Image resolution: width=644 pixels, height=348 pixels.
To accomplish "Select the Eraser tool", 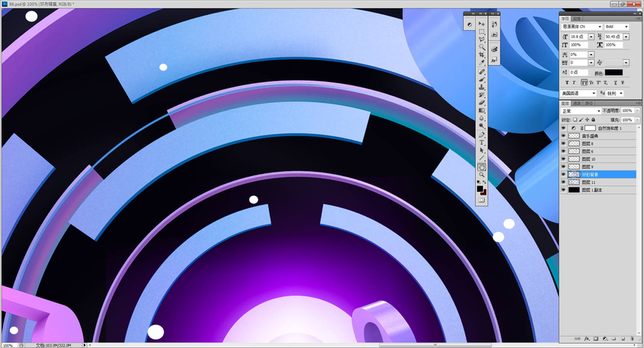I will [x=482, y=102].
